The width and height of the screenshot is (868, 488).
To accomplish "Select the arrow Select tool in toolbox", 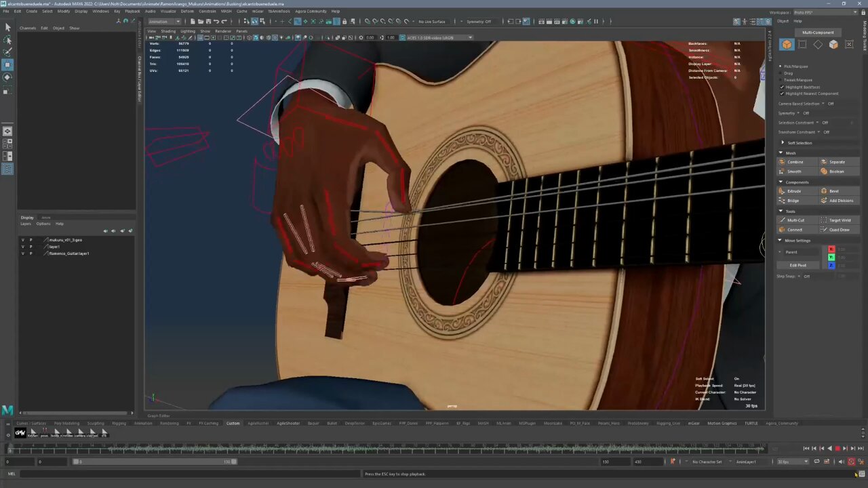I will pos(7,27).
